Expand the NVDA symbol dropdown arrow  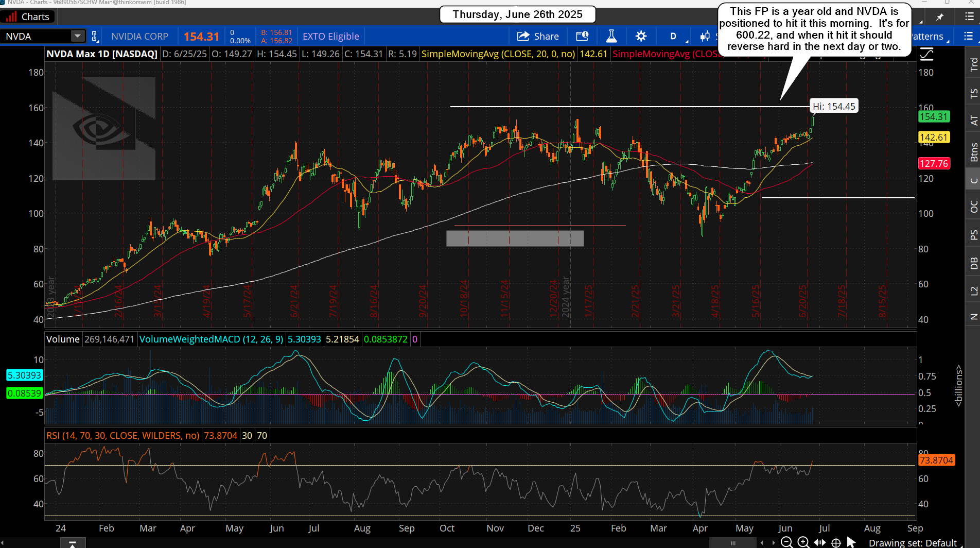click(x=78, y=36)
